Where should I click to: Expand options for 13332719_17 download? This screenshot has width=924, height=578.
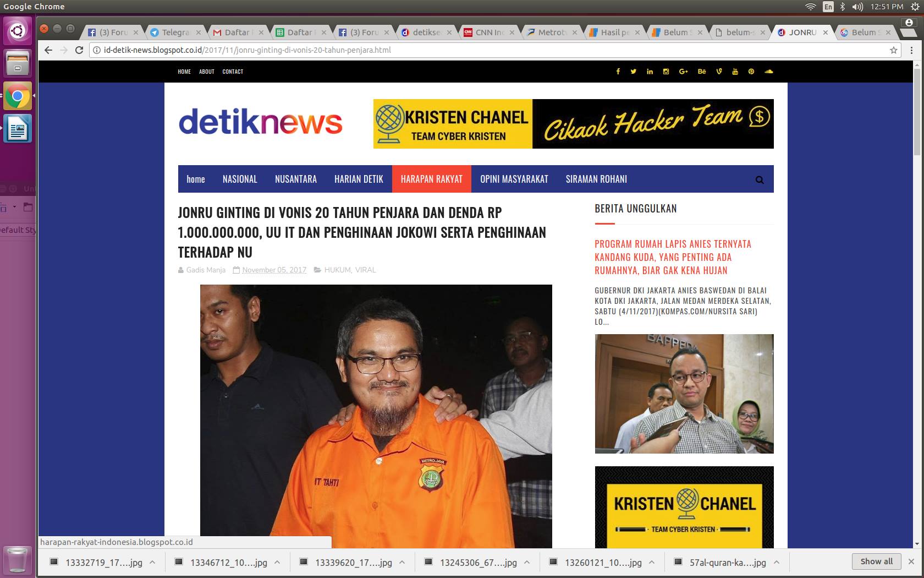[x=152, y=562]
